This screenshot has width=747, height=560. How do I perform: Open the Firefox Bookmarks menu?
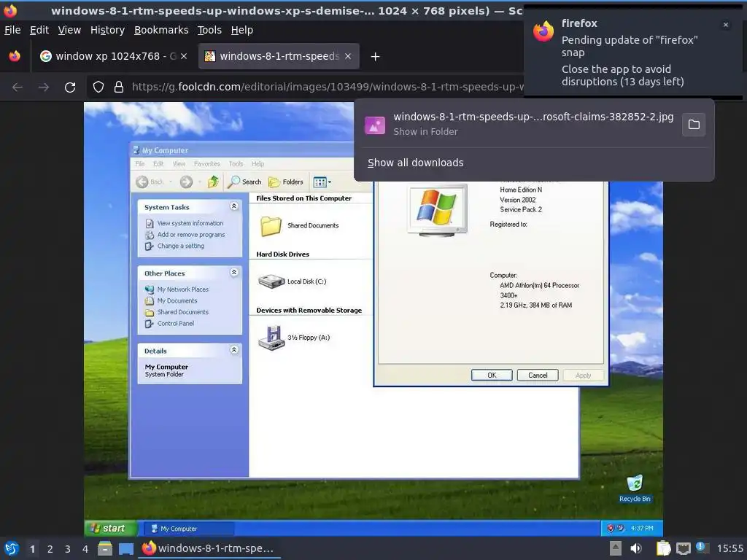(x=161, y=30)
